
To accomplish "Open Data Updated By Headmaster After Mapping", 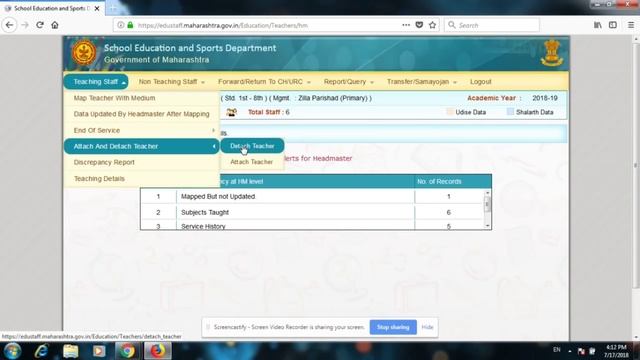I will click(142, 114).
